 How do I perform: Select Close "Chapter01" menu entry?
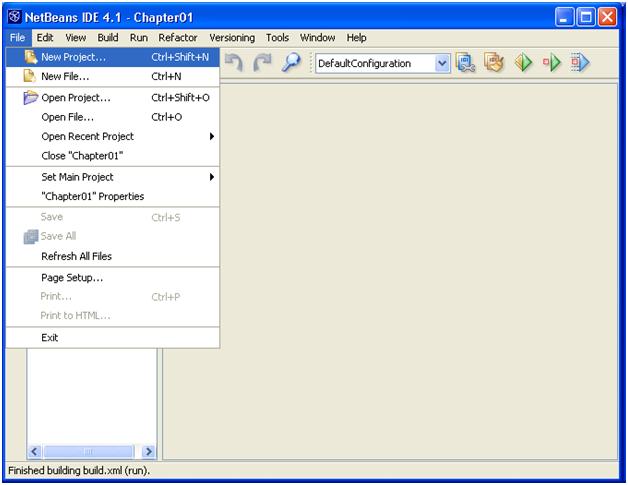coord(113,156)
